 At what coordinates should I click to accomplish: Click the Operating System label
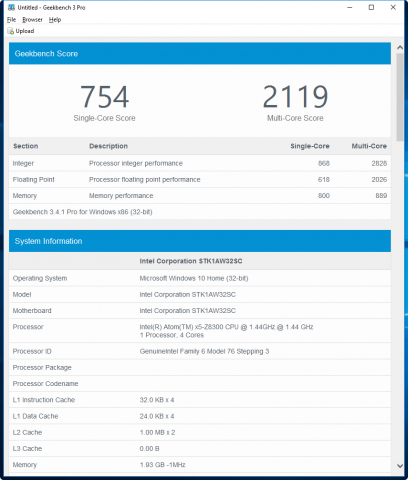(x=40, y=278)
